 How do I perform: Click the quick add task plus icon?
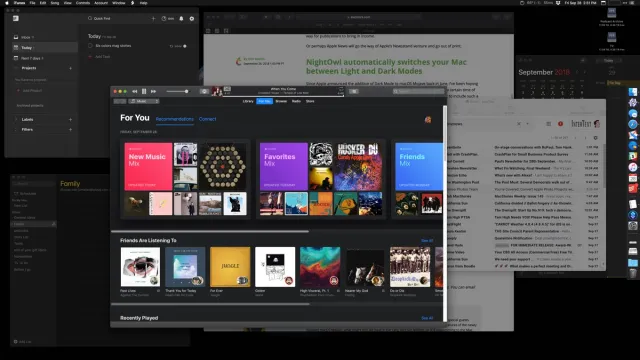tap(153, 18)
